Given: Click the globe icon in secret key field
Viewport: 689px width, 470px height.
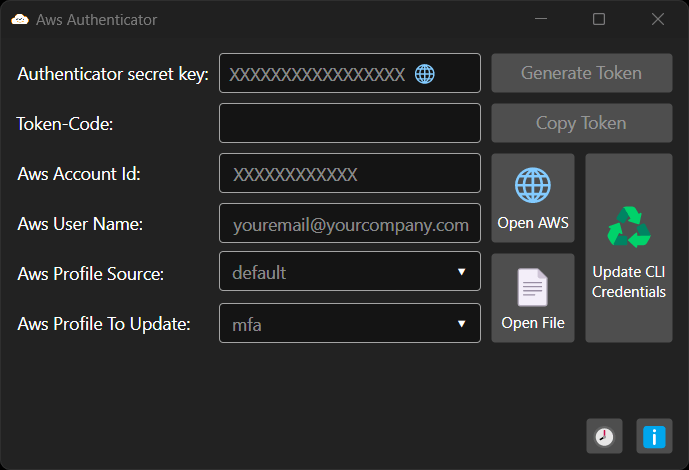Looking at the screenshot, I should (424, 74).
